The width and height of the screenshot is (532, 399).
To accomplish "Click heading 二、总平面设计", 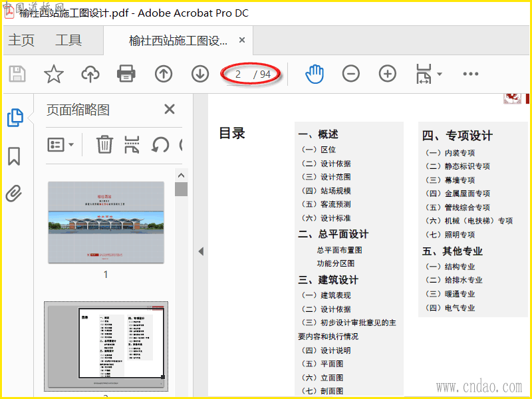I will click(333, 234).
